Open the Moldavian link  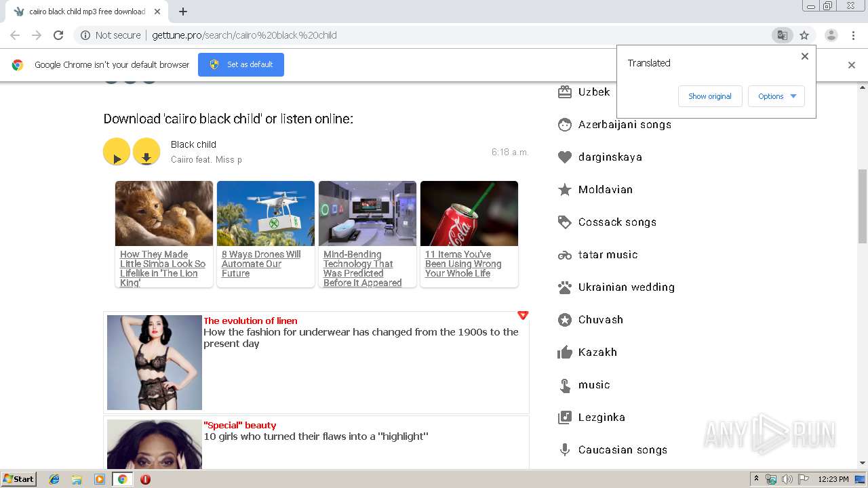point(606,190)
